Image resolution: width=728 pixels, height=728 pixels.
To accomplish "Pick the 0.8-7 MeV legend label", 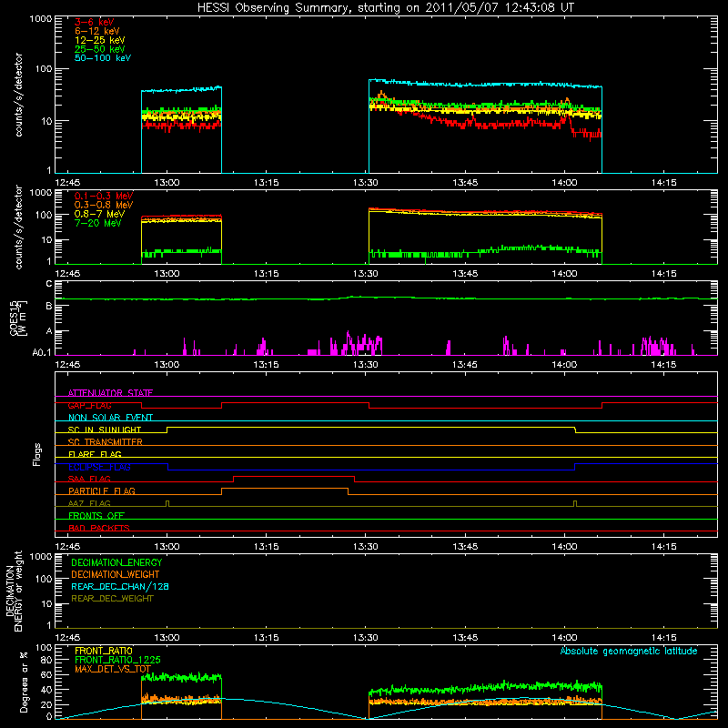I will tap(99, 214).
